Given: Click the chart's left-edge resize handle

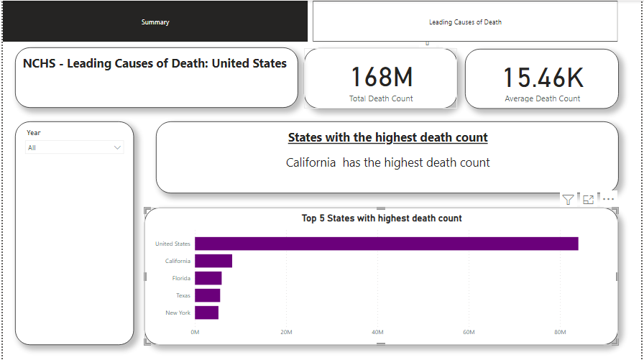Looking at the screenshot, I should point(147,277).
